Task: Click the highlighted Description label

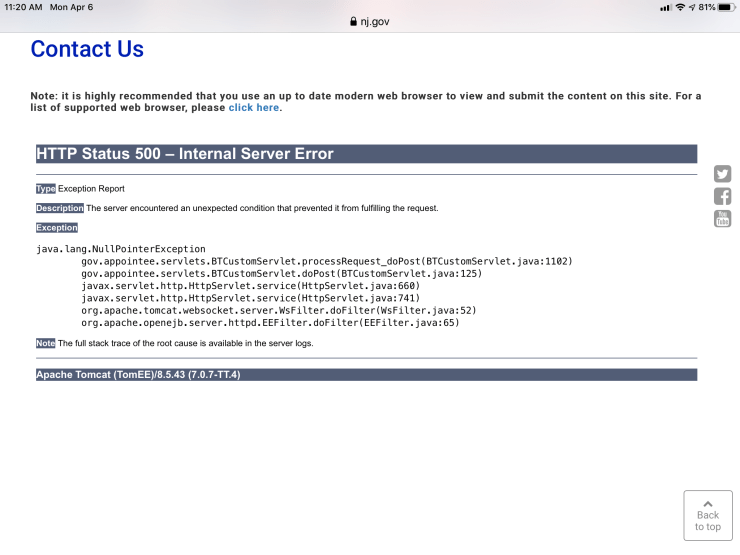Action: point(60,208)
